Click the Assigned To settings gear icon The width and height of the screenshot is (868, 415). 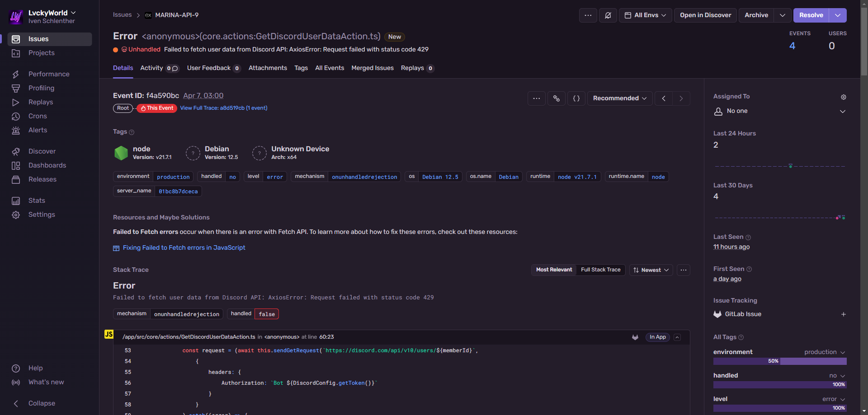point(843,97)
